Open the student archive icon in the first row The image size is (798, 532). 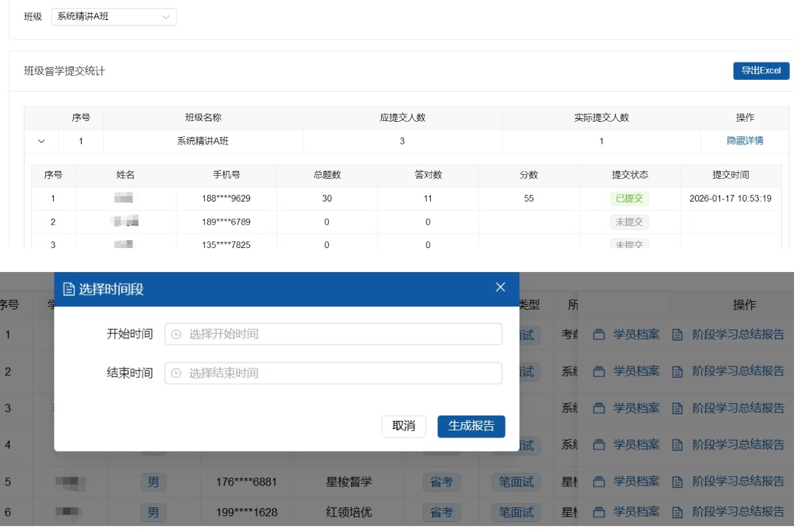[x=599, y=334]
